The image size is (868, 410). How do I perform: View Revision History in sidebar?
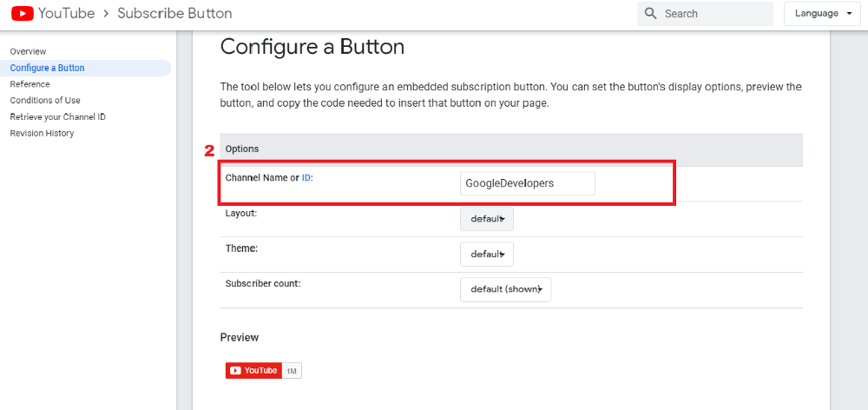click(x=42, y=133)
